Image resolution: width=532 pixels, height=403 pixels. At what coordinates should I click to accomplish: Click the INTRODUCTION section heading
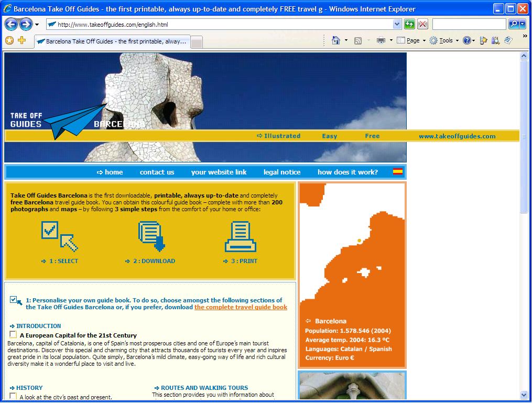click(38, 326)
